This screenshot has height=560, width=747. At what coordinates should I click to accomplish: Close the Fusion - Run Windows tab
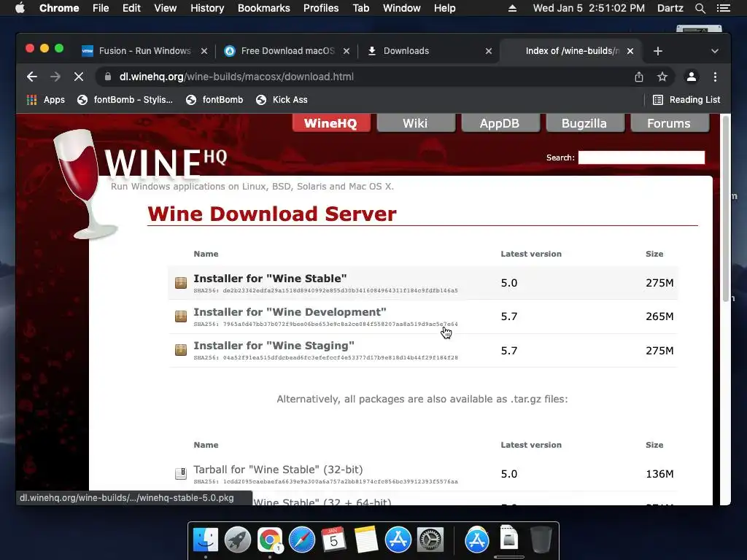(x=204, y=51)
